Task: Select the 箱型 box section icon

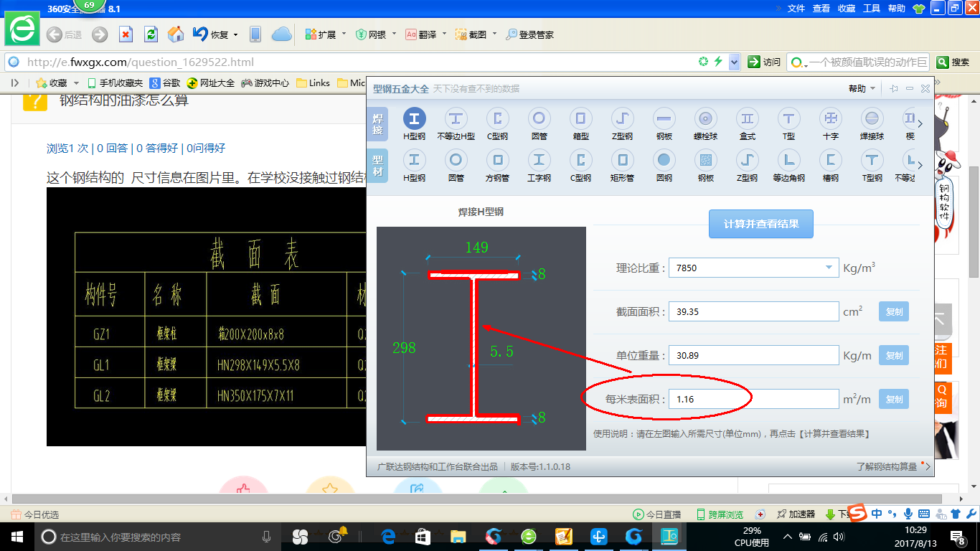Action: 580,123
